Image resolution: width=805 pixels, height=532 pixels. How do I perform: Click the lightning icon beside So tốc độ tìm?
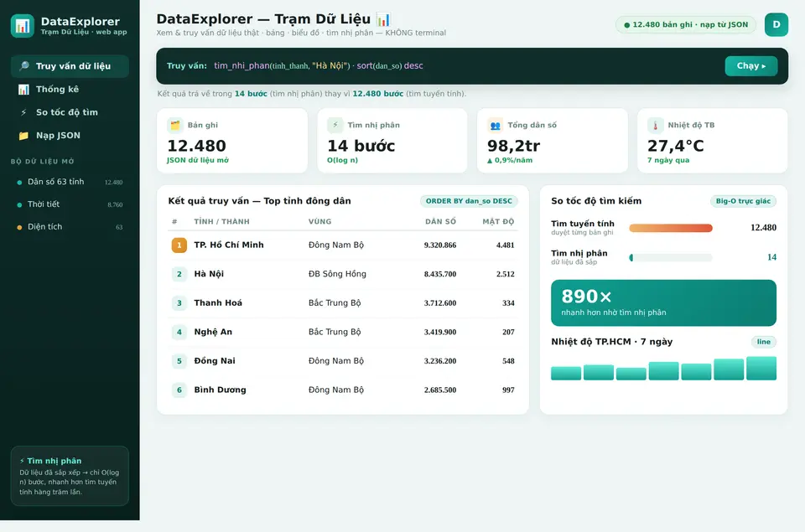pos(23,112)
